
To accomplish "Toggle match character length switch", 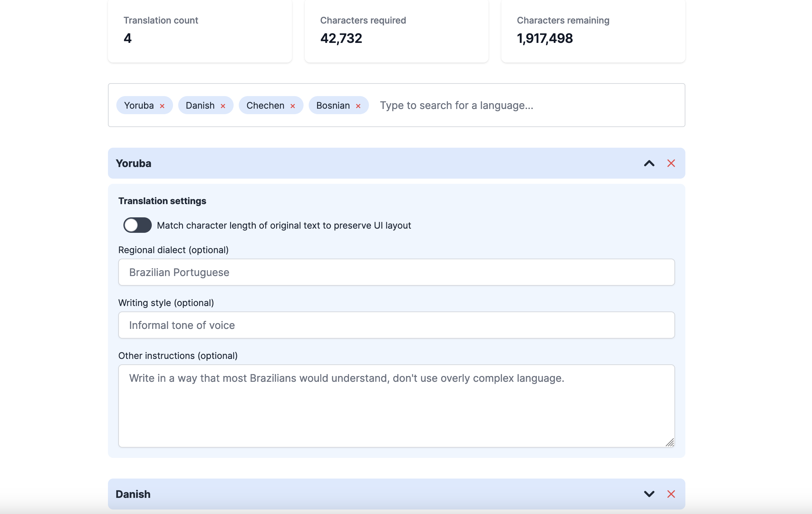I will pos(138,225).
